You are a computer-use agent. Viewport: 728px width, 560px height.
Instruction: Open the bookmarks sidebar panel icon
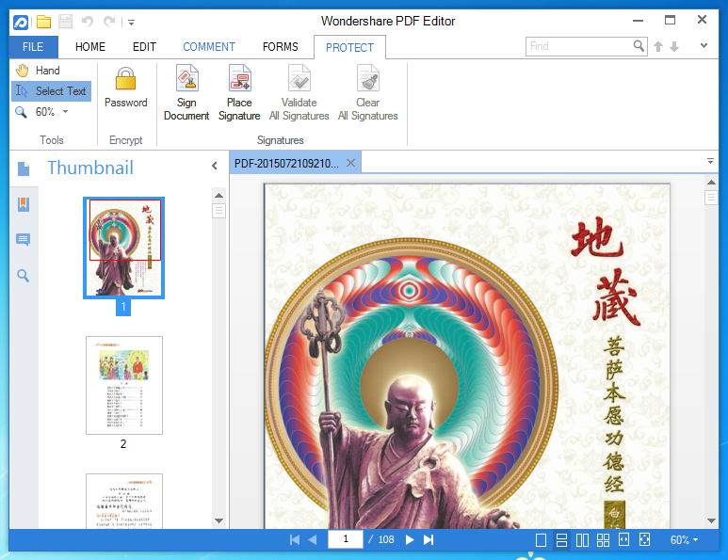tap(24, 204)
